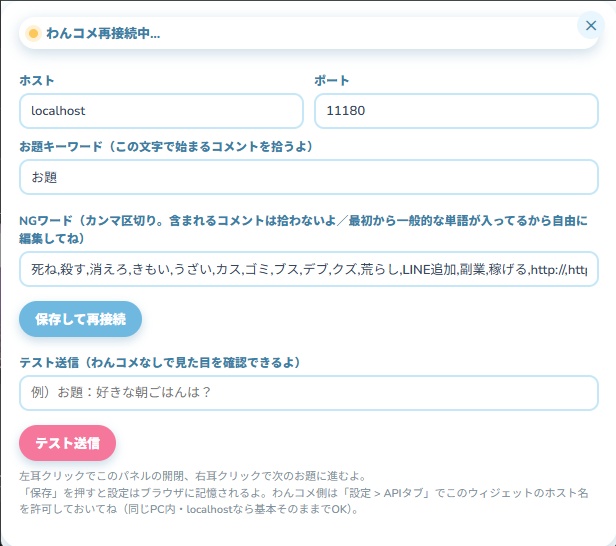Click the NGワード label description
Viewport: 616px width, 546px height.
pyautogui.click(x=303, y=229)
